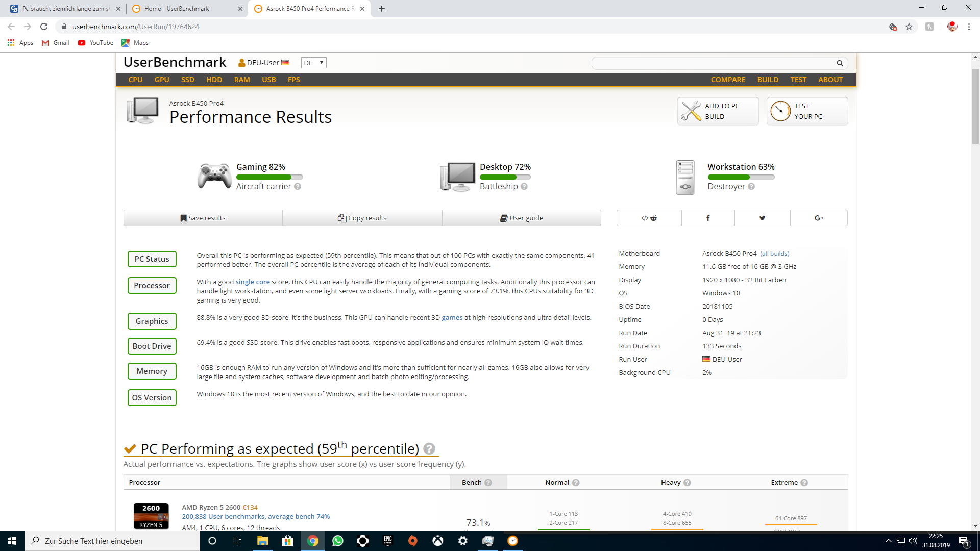Click help icon next to Battleship
This screenshot has width=980, height=551.
point(524,187)
